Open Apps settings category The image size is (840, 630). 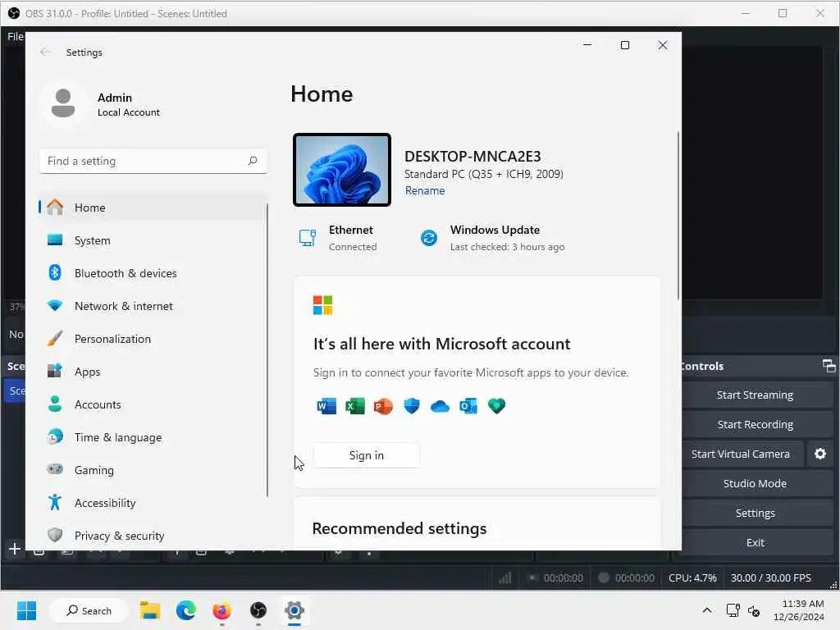(x=153, y=372)
